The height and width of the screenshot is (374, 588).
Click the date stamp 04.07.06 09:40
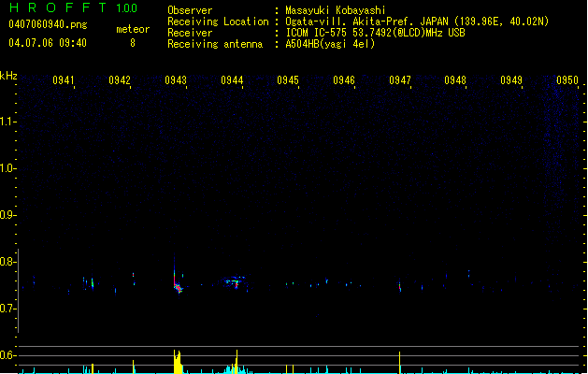pos(48,43)
